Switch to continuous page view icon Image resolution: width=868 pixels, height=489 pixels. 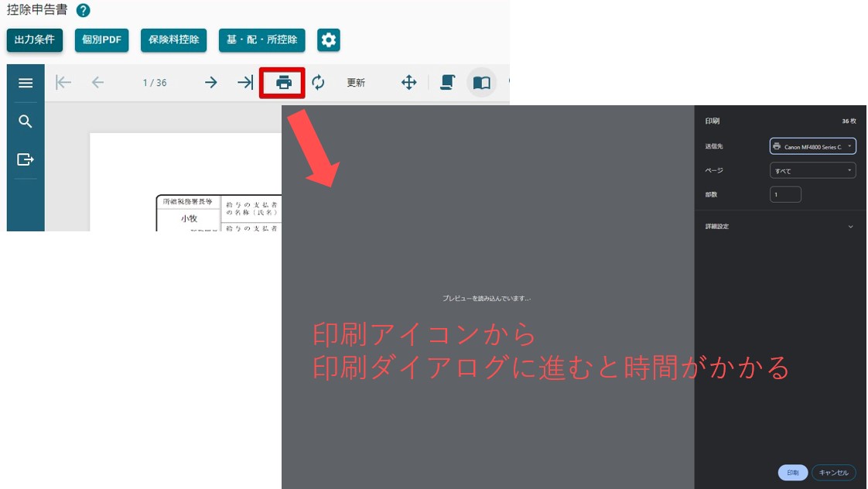click(447, 83)
